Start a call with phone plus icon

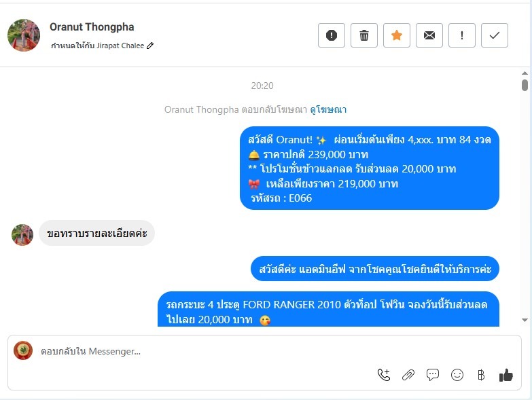point(384,375)
